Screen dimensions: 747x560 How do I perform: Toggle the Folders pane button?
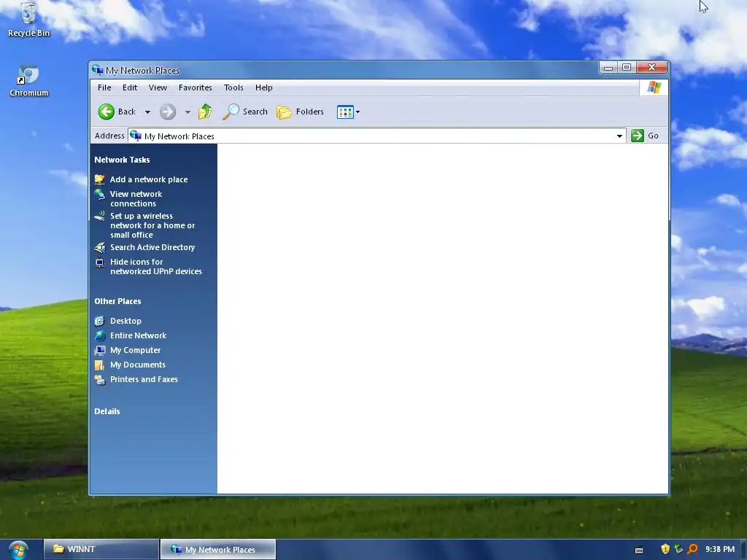[300, 112]
